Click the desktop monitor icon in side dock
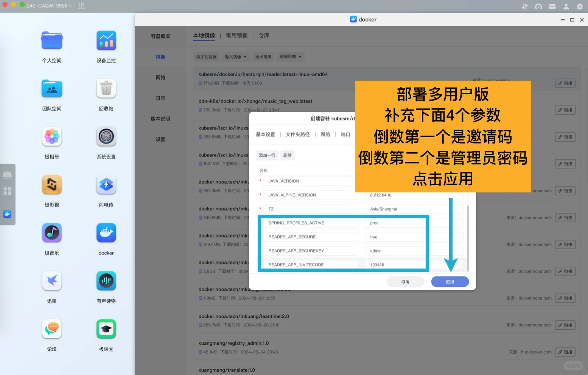Viewport: 588px width, 375px height. click(7, 175)
